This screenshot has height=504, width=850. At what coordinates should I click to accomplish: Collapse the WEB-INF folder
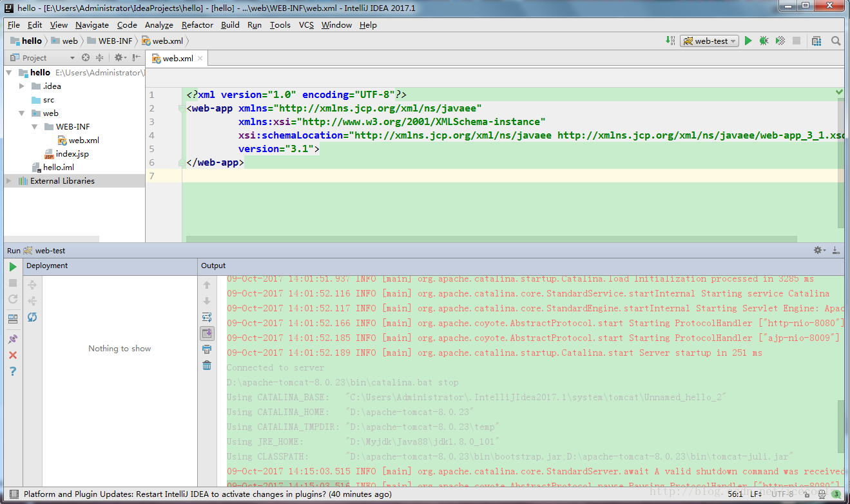(35, 127)
